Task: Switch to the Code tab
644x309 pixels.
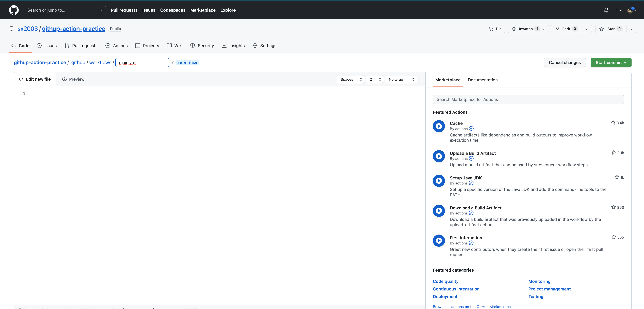Action: pos(20,45)
